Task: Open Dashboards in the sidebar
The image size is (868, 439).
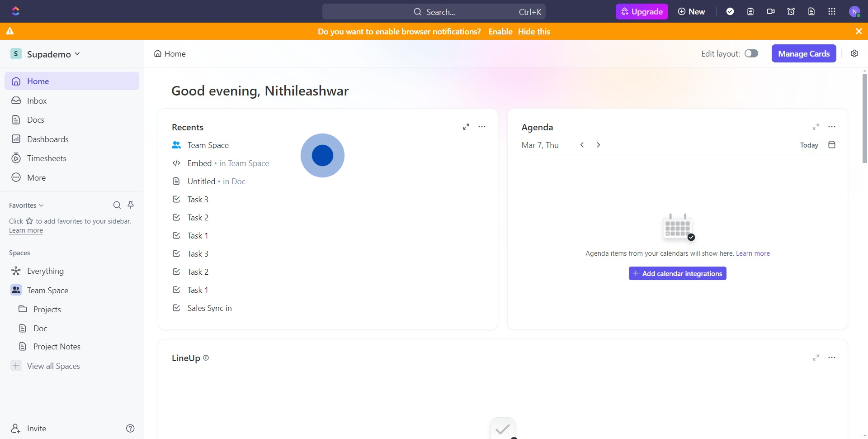Action: click(x=72, y=139)
